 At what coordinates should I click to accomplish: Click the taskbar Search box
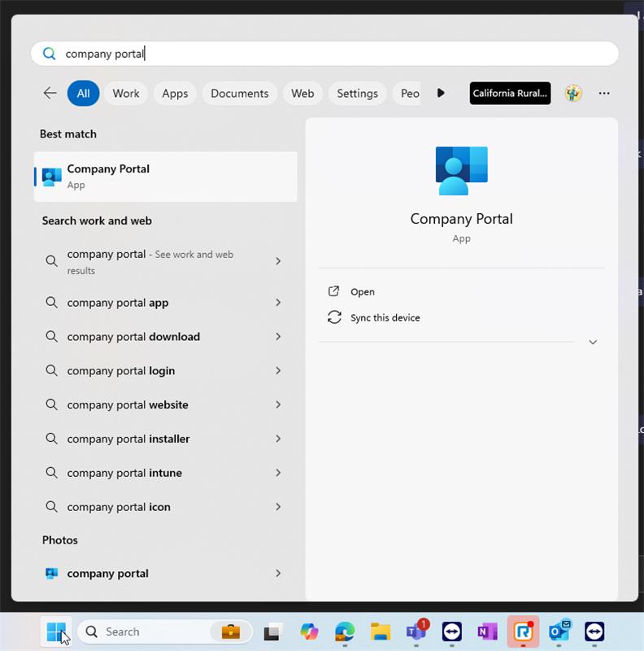click(165, 631)
